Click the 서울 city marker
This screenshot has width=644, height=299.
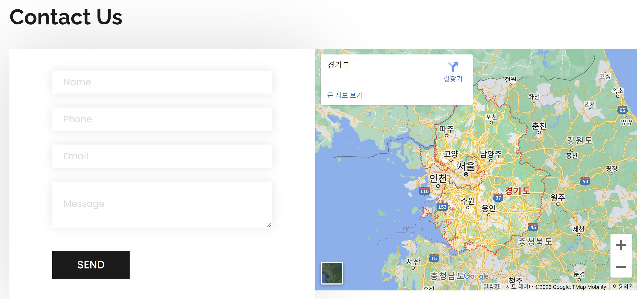(466, 174)
